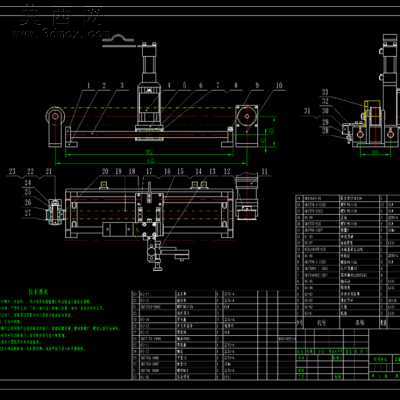Click callout number 20 in top view
This screenshot has width=400, height=400.
click(x=105, y=171)
